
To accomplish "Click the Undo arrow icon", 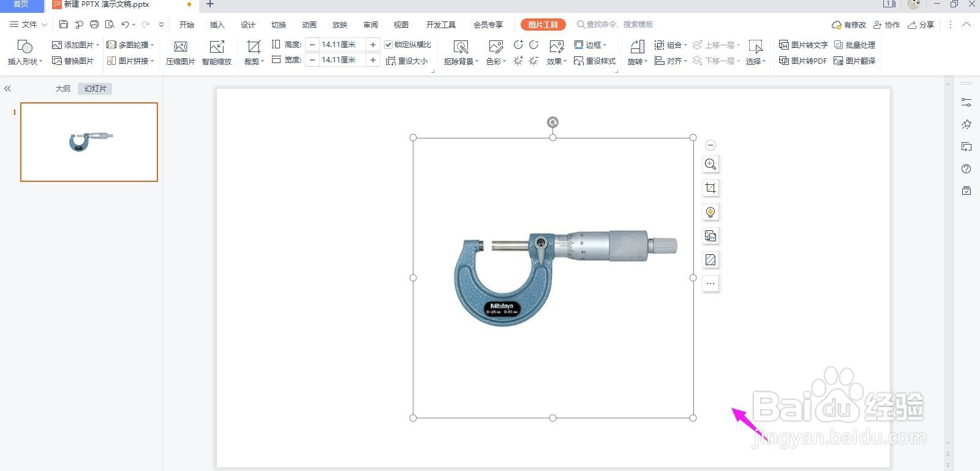I will pos(125,24).
